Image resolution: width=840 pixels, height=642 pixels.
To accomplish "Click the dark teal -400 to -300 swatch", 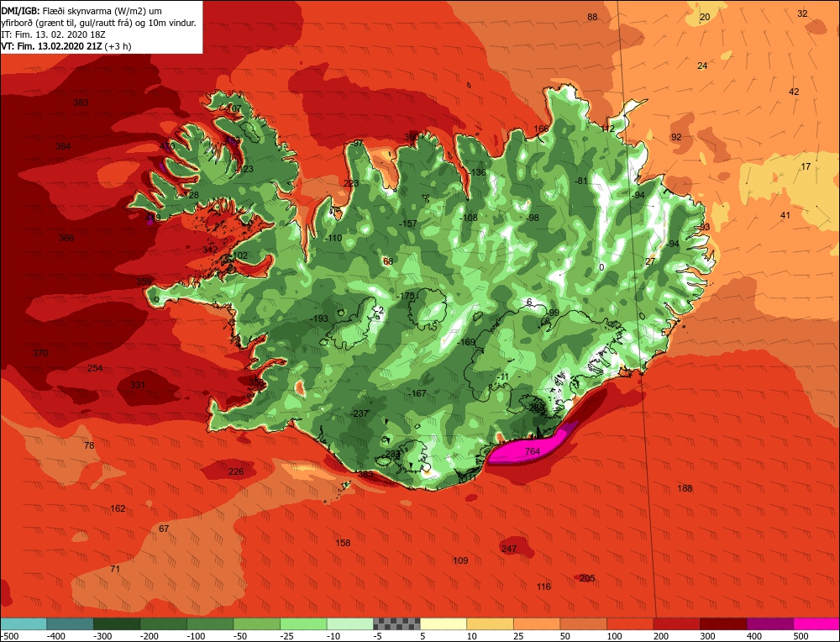I will coord(70,624).
